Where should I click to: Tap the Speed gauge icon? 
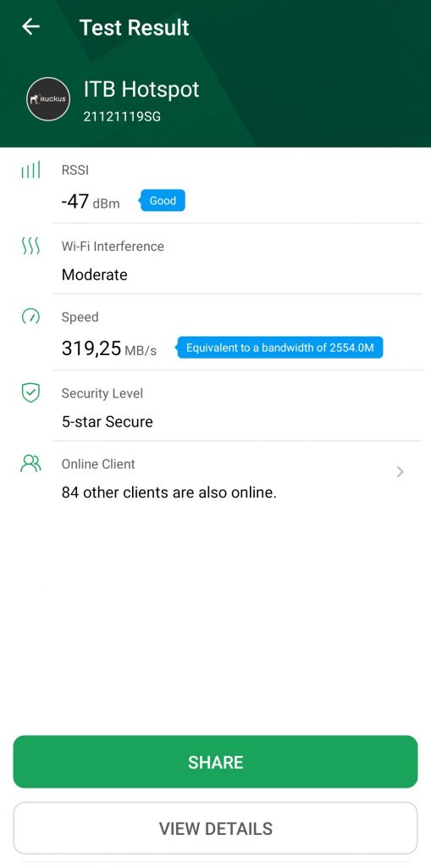[x=30, y=317]
